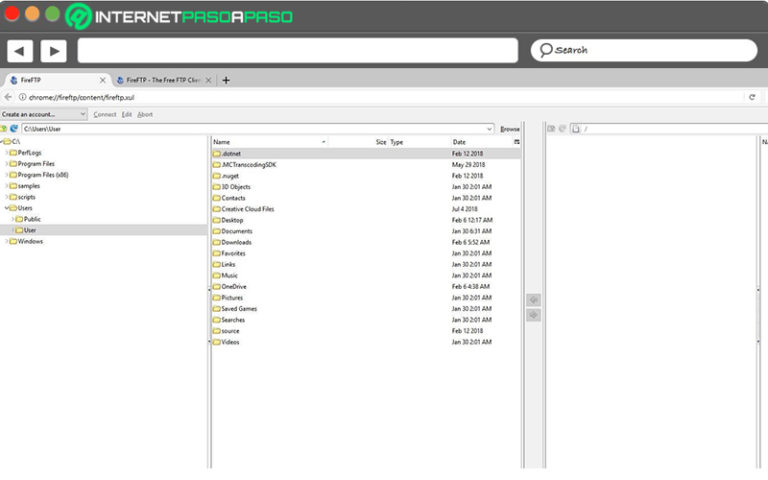Click the Browse button

(x=510, y=129)
